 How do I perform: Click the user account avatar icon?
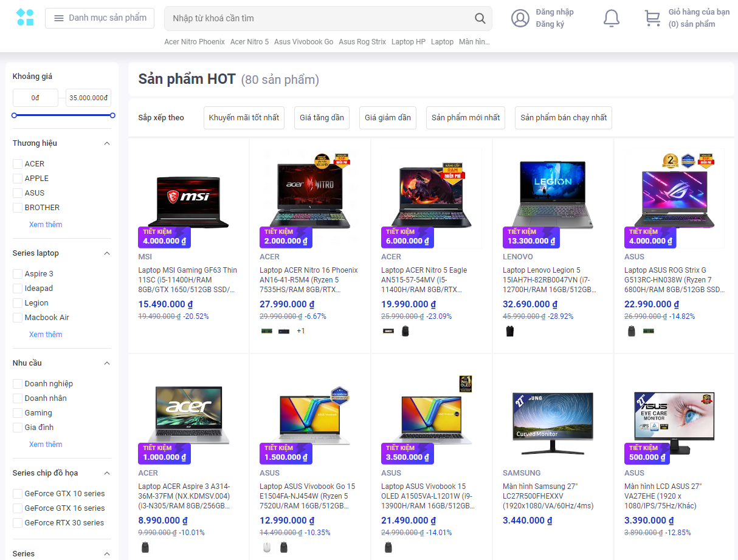(520, 18)
